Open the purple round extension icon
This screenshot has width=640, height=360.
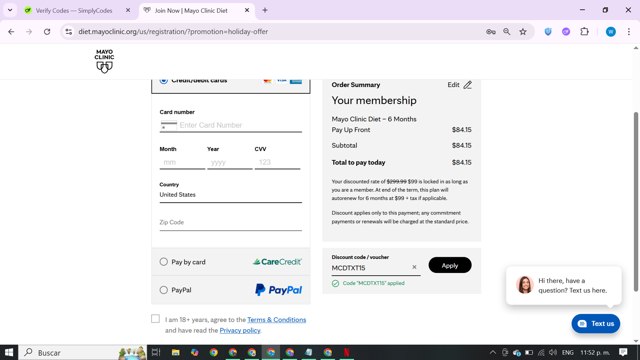(566, 31)
